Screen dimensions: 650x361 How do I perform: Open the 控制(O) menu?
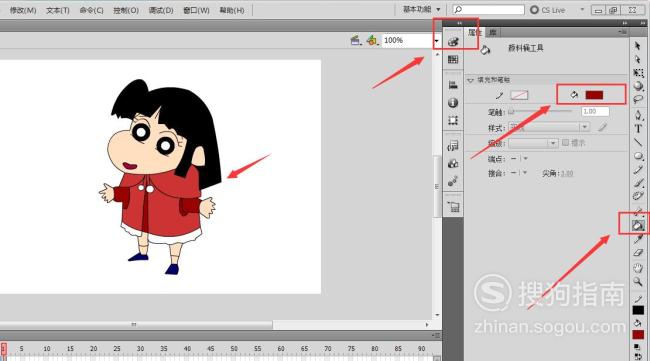tap(126, 10)
